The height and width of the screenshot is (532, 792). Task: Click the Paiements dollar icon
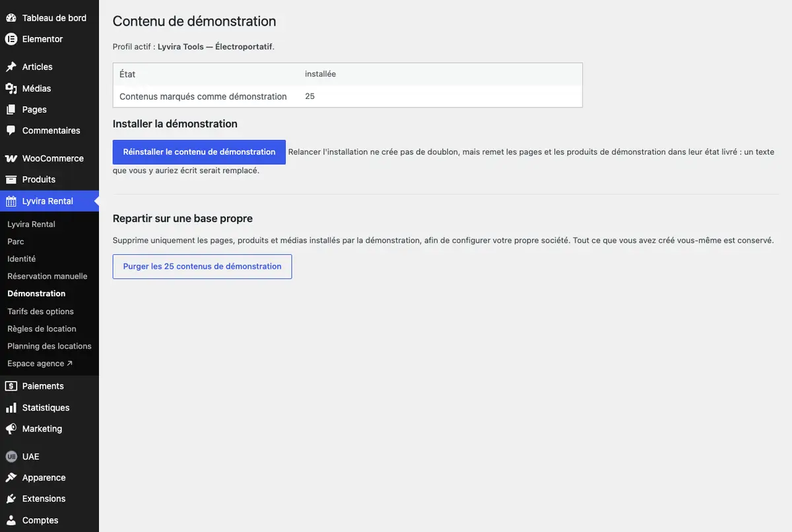(x=11, y=386)
